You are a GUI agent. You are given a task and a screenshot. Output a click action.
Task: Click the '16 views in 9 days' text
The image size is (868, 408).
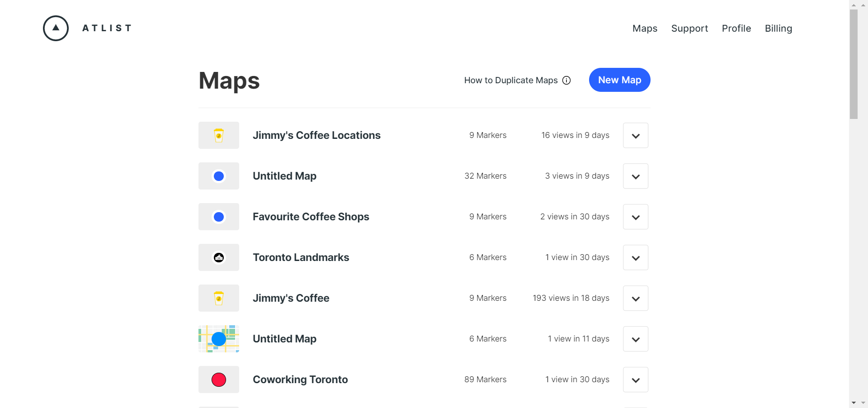tap(576, 135)
